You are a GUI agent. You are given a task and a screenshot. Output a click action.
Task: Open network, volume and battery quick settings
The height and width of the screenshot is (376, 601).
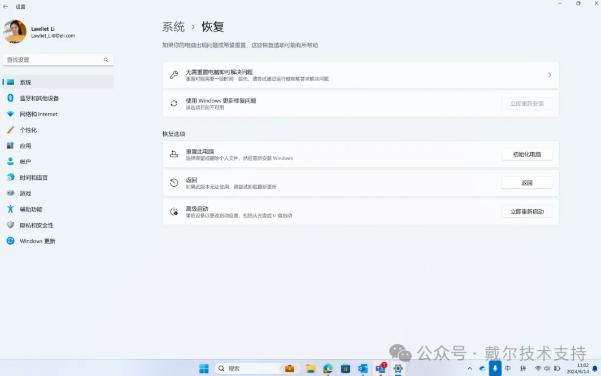point(547,368)
